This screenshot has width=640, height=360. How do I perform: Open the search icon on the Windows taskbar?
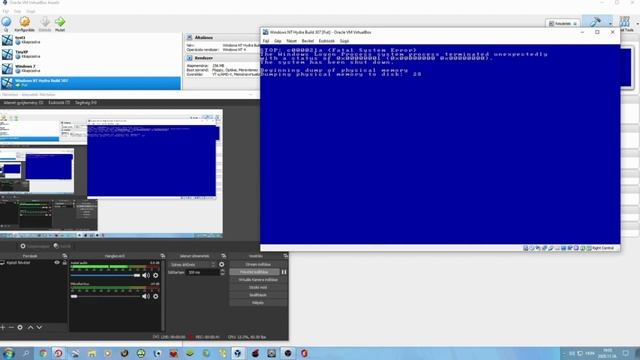click(x=26, y=353)
